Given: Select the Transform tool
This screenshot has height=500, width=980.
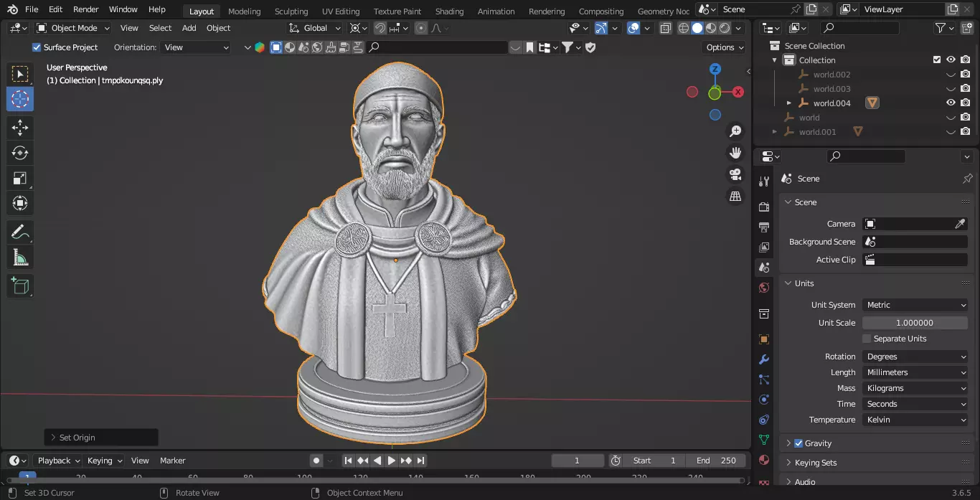Looking at the screenshot, I should click(20, 203).
